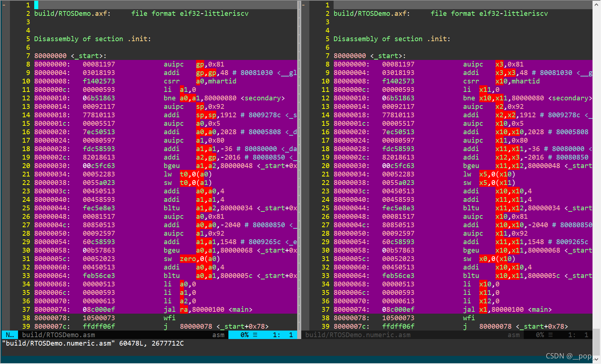This screenshot has height=364, width=601.
Task: Click the highlighted 'x3' in 'auipc x3,0x81'
Action: (499, 64)
